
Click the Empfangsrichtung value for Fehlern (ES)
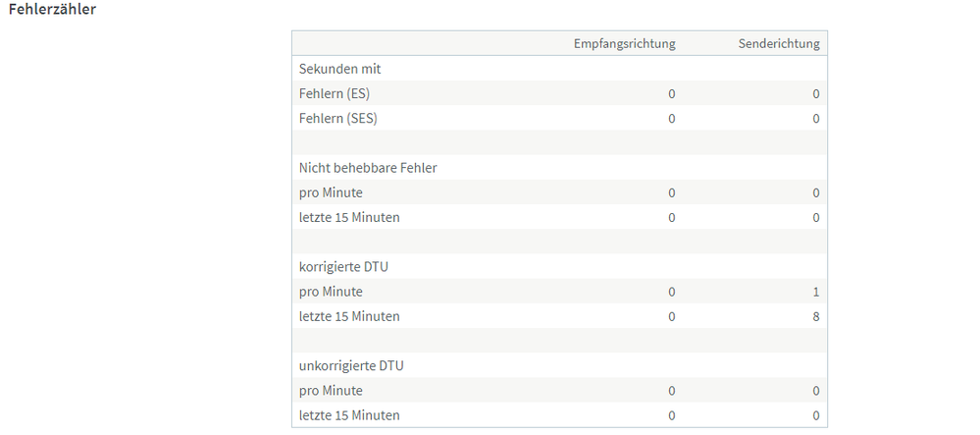click(671, 94)
